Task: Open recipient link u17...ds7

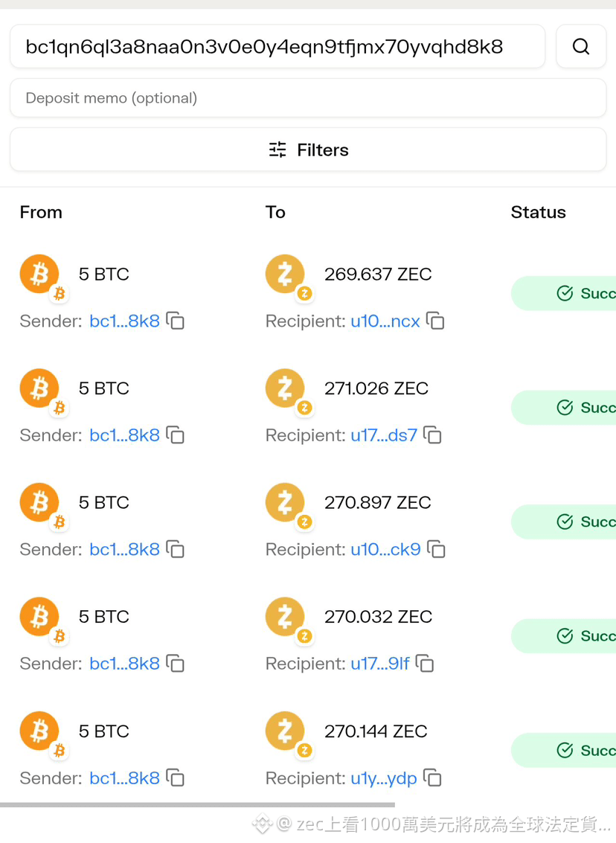Action: (384, 435)
